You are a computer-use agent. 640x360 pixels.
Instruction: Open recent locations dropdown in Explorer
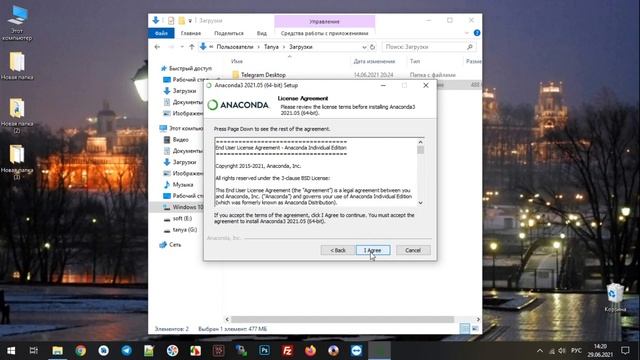pyautogui.click(x=182, y=47)
